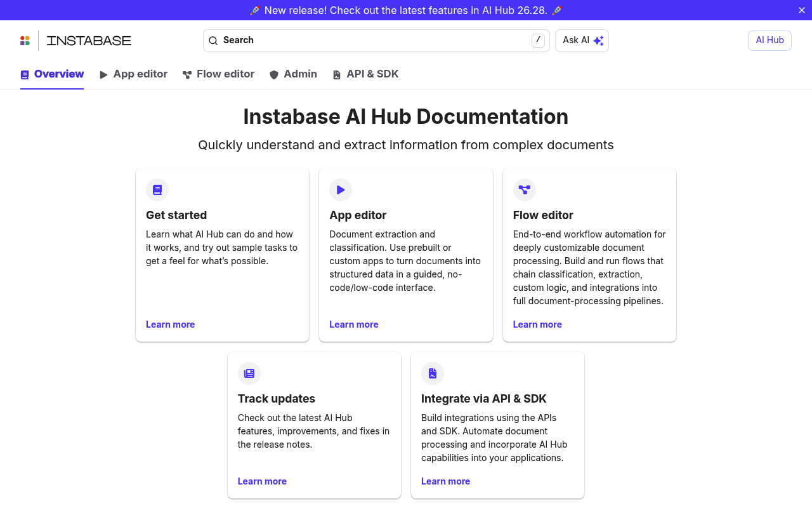Click the nodes icon beside Flow editor tab
Image resolution: width=812 pixels, height=508 pixels.
coord(187,75)
